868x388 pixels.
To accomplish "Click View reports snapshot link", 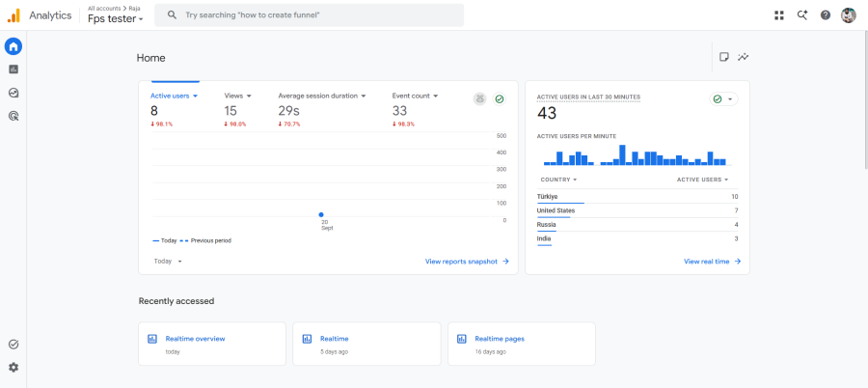I will [x=467, y=262].
